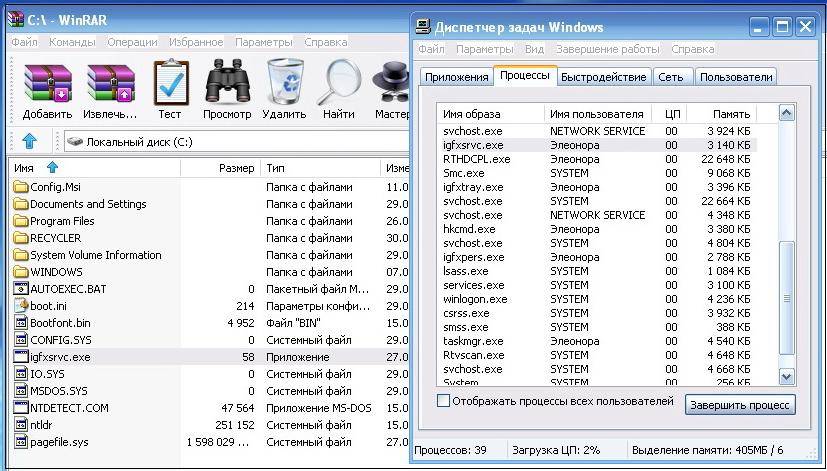Go up one folder with blue arrow

tap(30, 141)
